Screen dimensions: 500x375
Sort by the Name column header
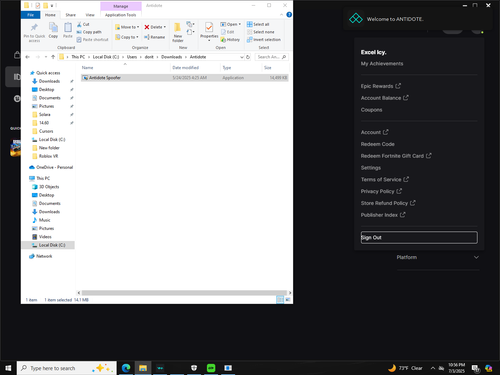tap(88, 68)
